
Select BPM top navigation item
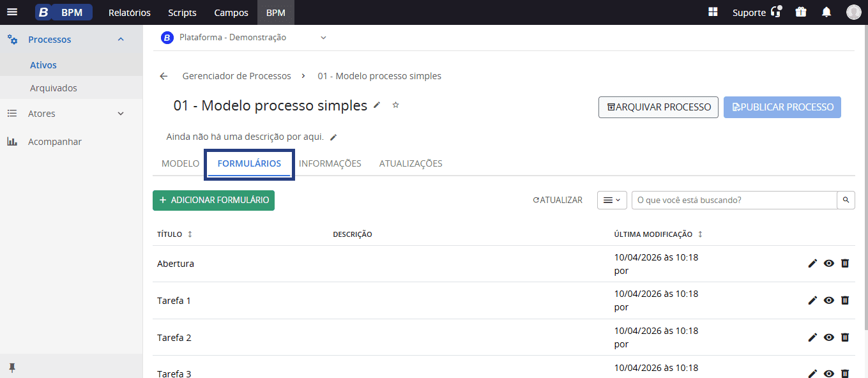[x=276, y=13]
